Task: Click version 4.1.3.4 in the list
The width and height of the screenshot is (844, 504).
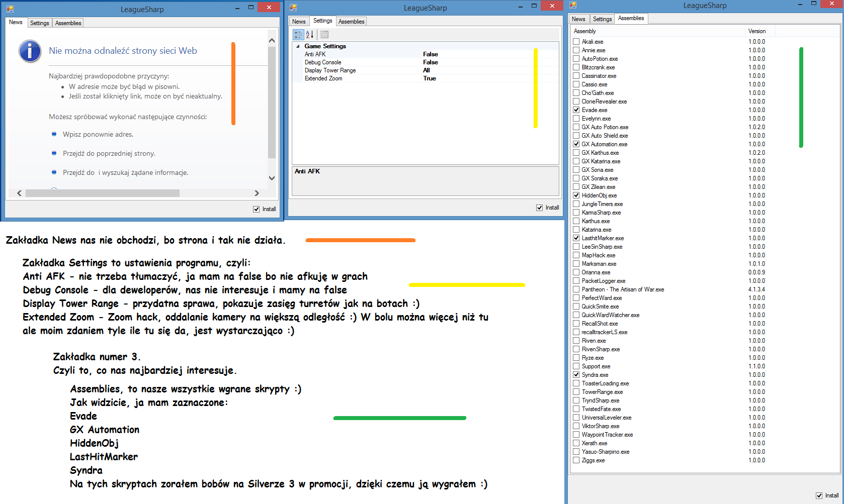Action: click(756, 289)
